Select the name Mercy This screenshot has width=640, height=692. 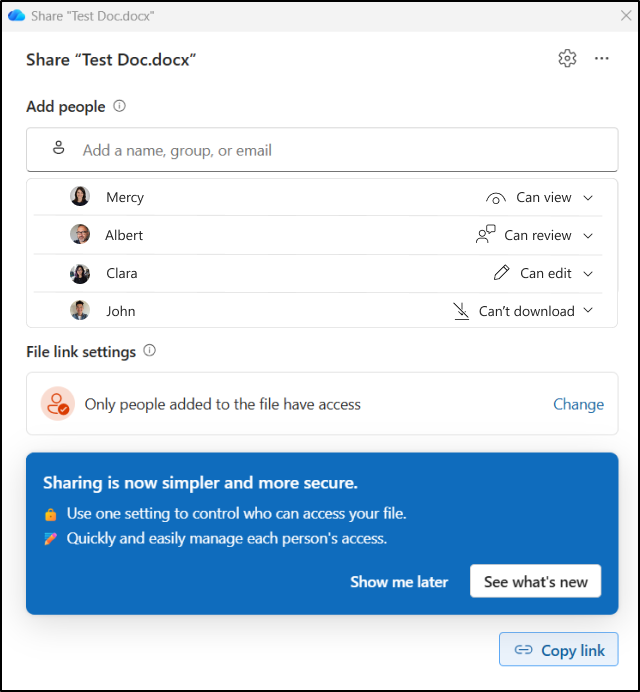[125, 197]
